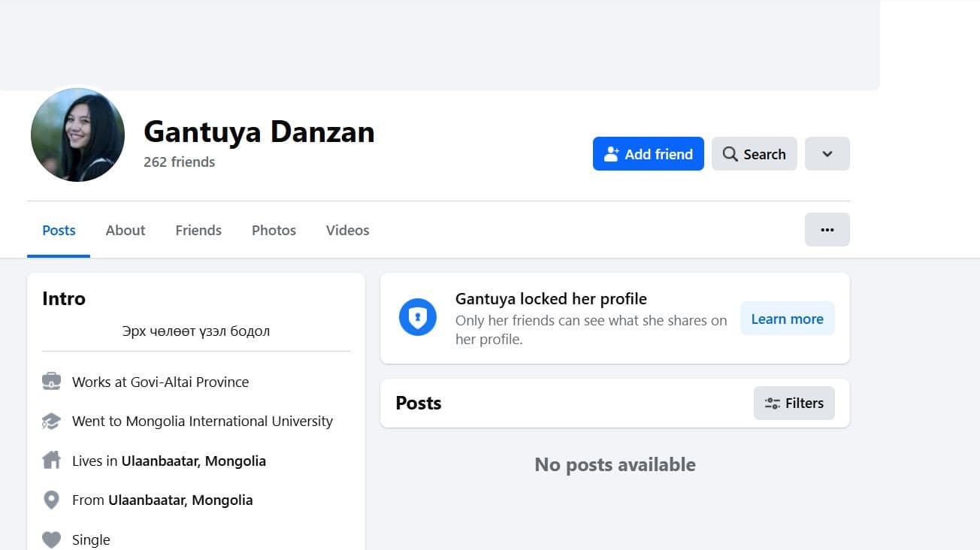Click the house icon beside Lives in
The image size is (980, 550).
pos(51,461)
